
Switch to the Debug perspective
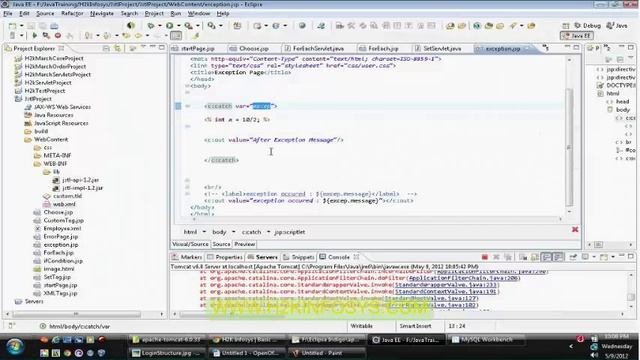click(x=588, y=26)
